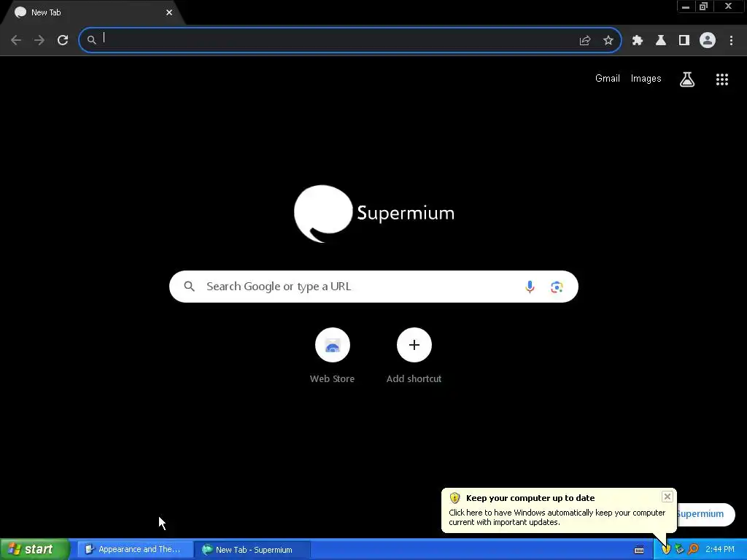The width and height of the screenshot is (747, 560).
Task: Toggle the side panel icon
Action: click(684, 41)
